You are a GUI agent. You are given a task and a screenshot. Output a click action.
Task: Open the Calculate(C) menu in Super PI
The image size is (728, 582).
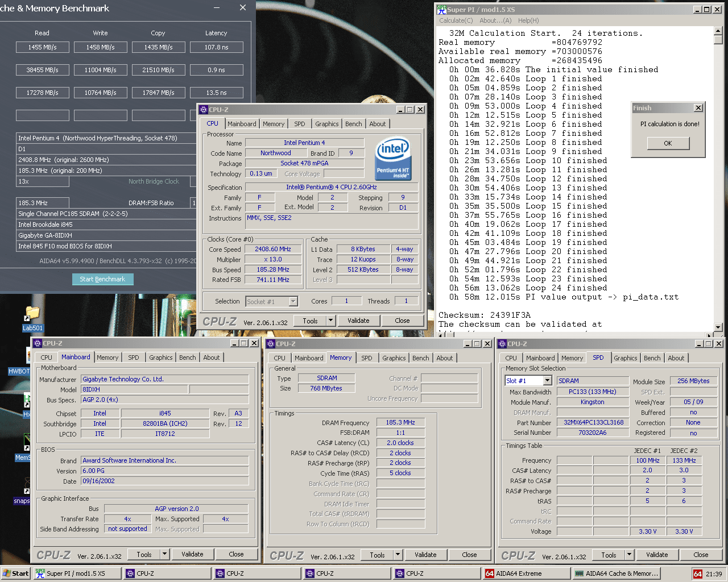pos(456,20)
